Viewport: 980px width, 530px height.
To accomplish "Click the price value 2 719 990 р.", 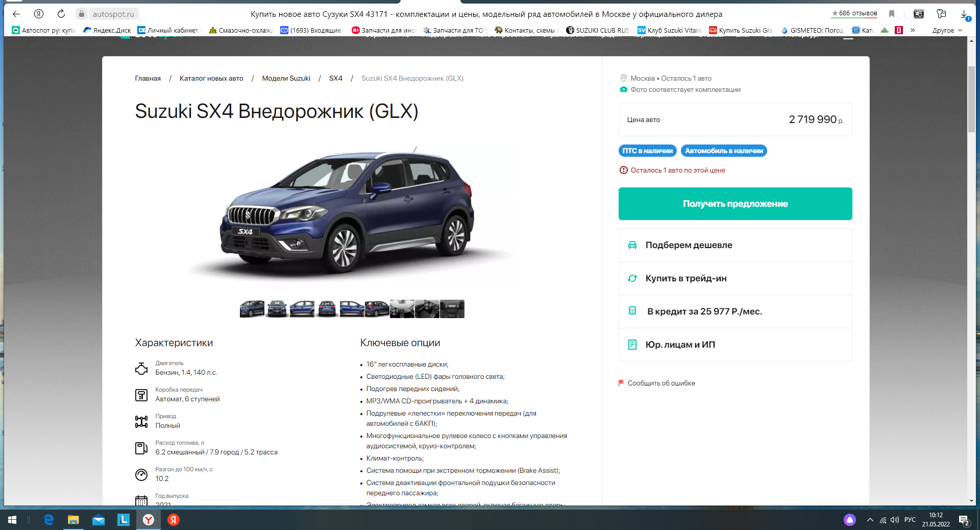I will (x=816, y=119).
